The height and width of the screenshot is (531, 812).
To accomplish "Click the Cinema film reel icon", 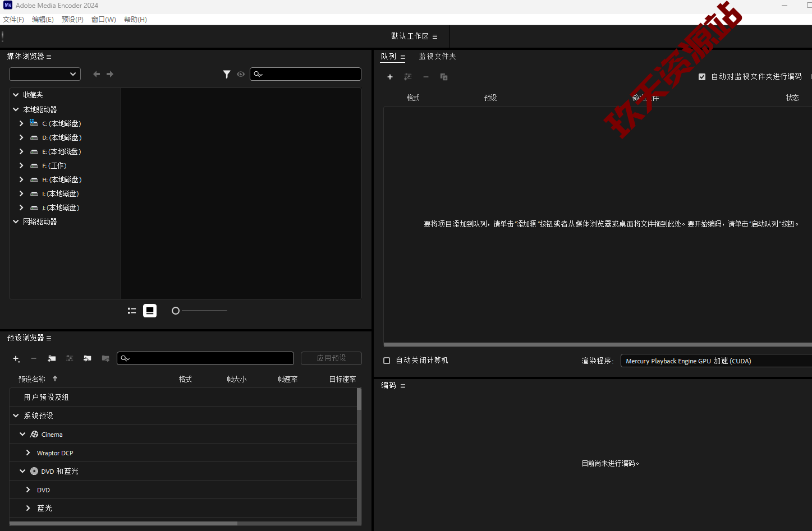I will click(34, 435).
